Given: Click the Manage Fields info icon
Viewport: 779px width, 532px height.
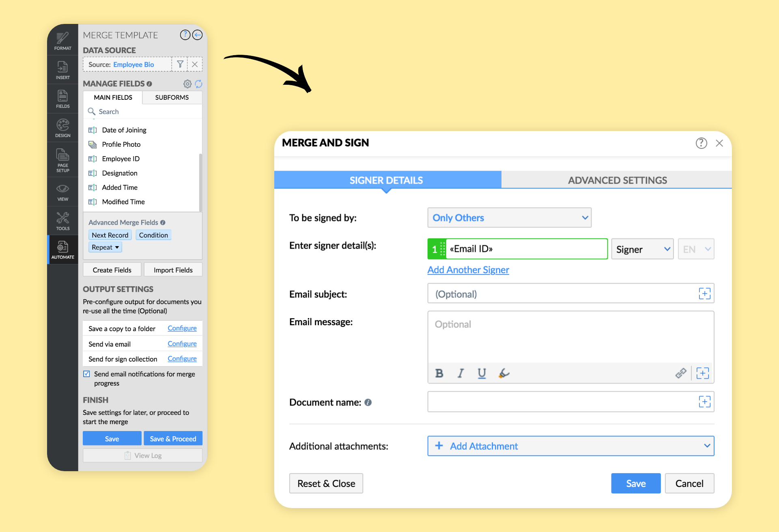Looking at the screenshot, I should [149, 84].
